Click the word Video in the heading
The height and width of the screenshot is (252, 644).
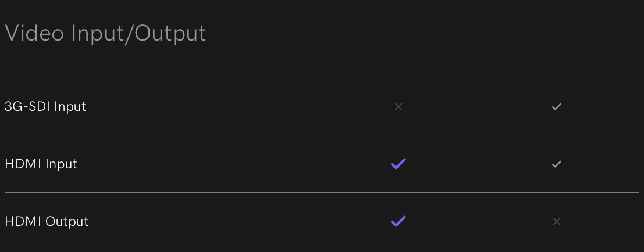point(34,33)
